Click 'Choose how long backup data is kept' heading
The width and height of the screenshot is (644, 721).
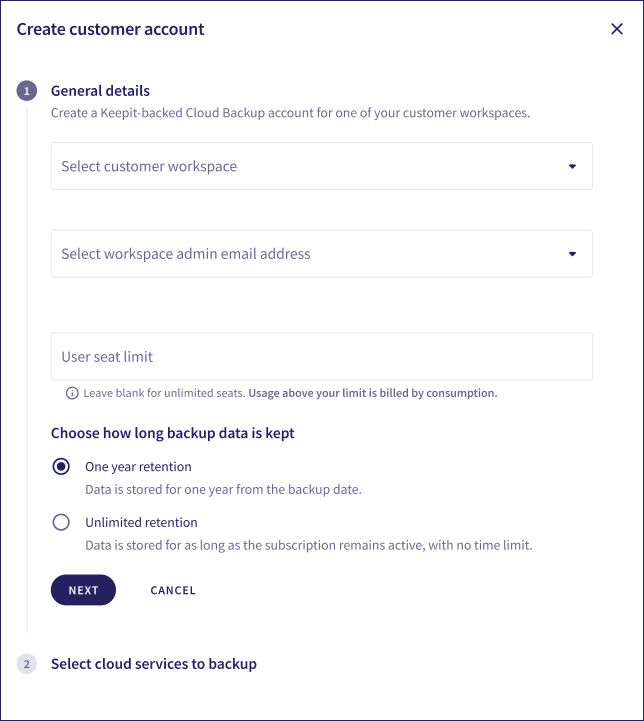(x=173, y=433)
